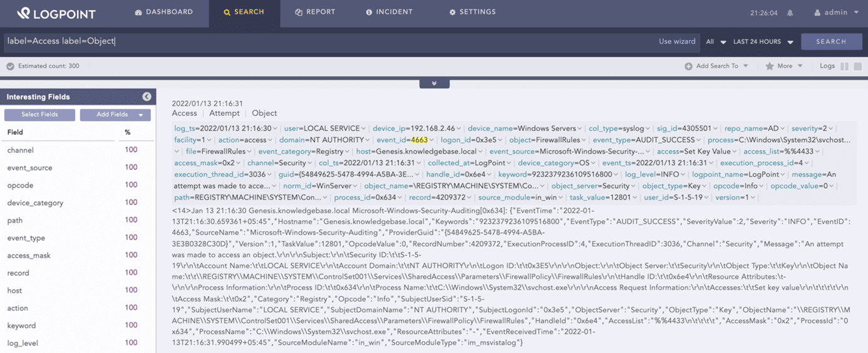This screenshot has height=353, width=868.
Task: Select the event_source field in the list
Action: [30, 167]
